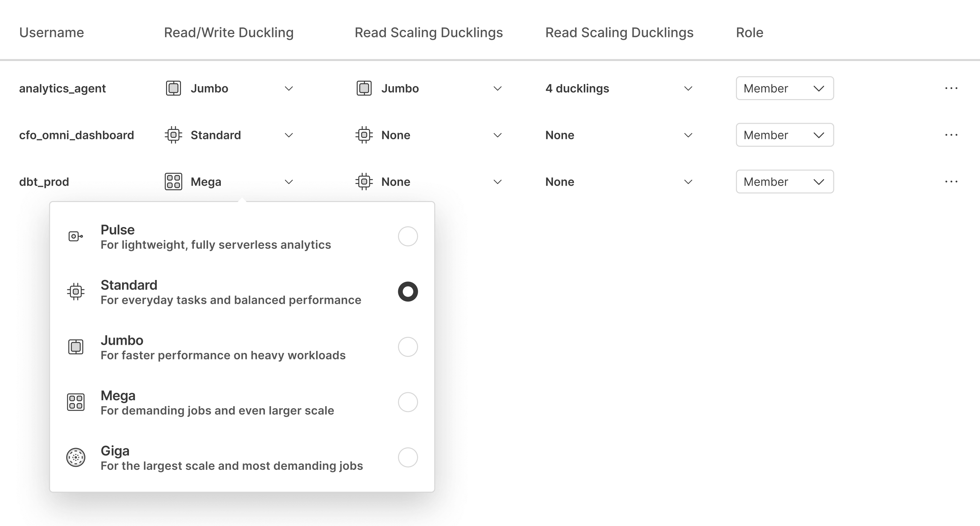Select the Giga radio button

coord(408,457)
